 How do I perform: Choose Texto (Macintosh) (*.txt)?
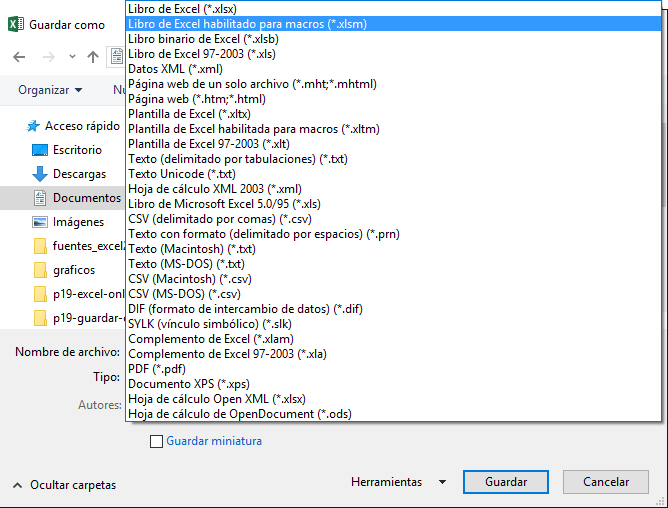point(393,249)
